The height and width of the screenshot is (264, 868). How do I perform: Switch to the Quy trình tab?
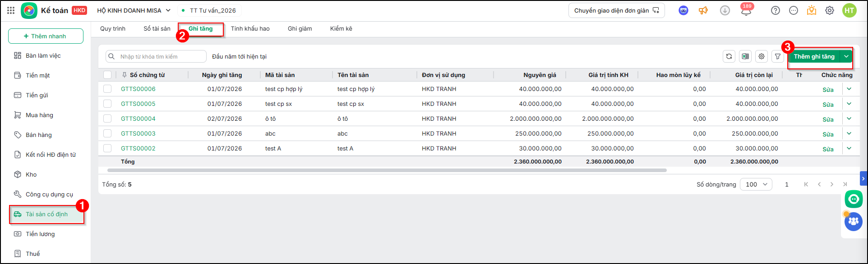pos(113,28)
